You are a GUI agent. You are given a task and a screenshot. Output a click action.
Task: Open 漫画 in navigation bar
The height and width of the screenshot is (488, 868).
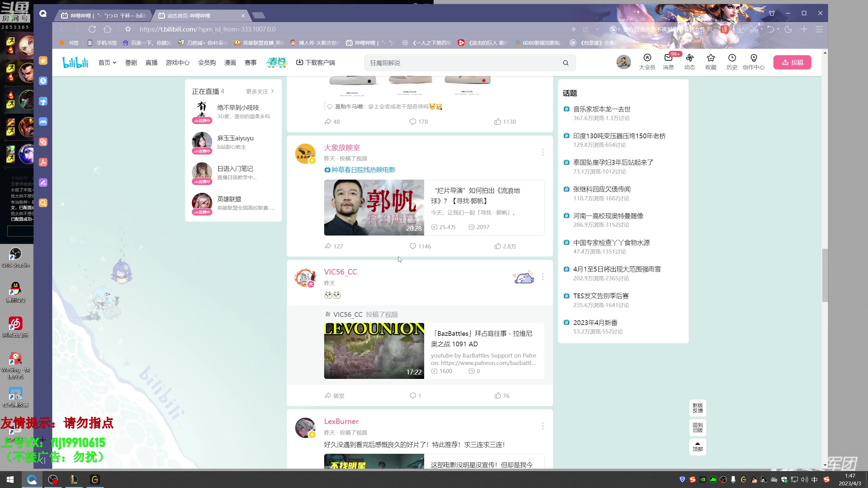[230, 62]
